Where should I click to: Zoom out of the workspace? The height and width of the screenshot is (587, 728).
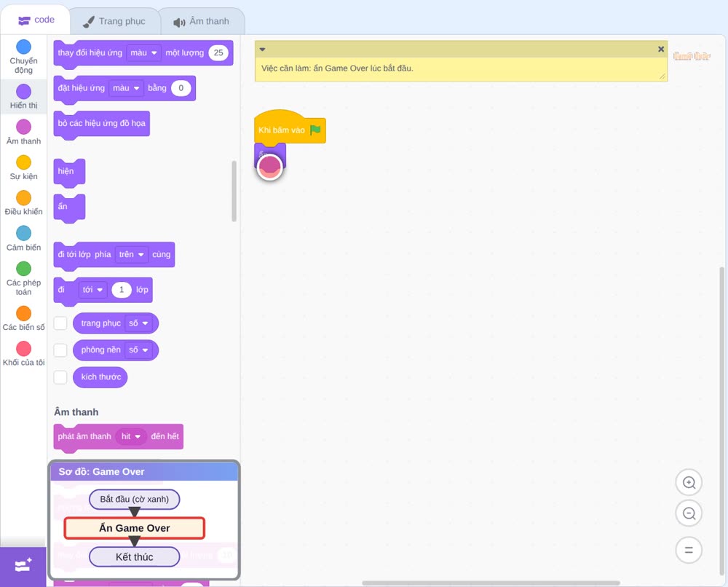tap(689, 513)
